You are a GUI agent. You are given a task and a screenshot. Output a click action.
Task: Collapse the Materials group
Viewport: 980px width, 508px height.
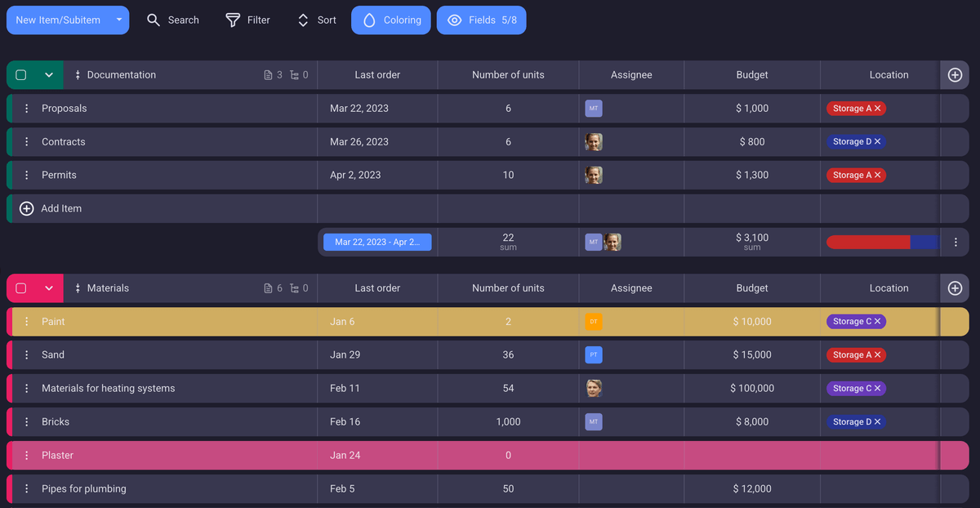pos(47,287)
